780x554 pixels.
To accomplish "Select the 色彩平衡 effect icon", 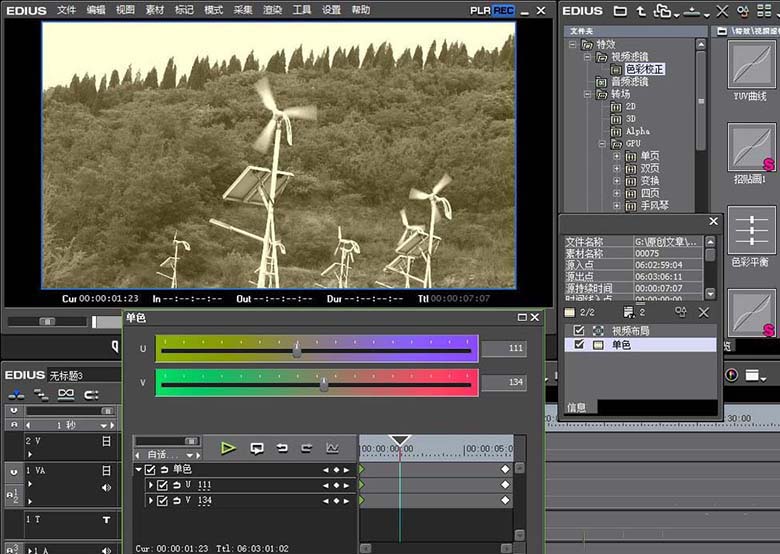I will (751, 230).
